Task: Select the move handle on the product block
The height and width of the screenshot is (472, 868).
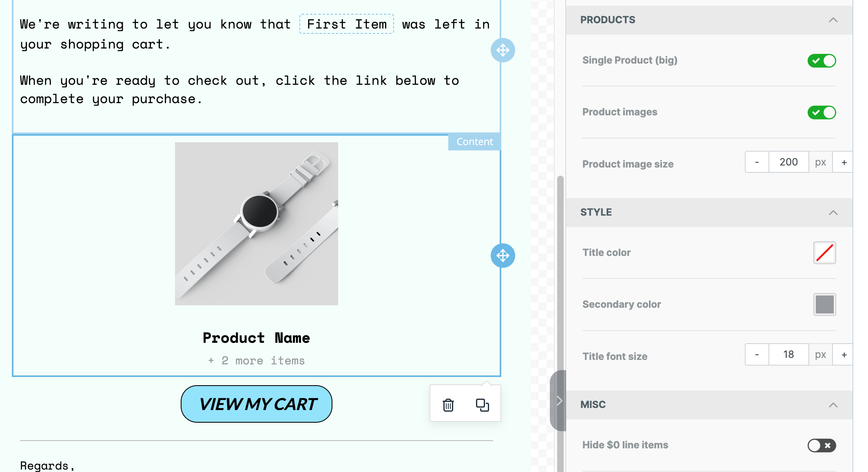Action: coord(503,256)
